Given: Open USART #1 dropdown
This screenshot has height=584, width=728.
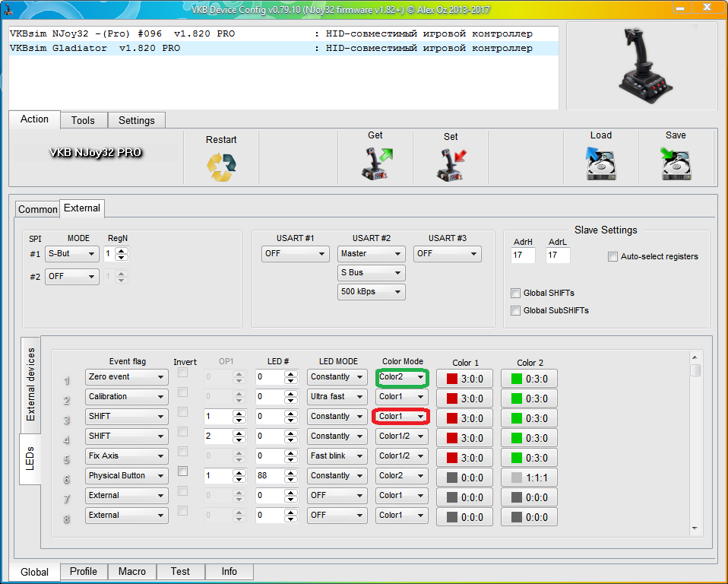Looking at the screenshot, I should click(296, 254).
